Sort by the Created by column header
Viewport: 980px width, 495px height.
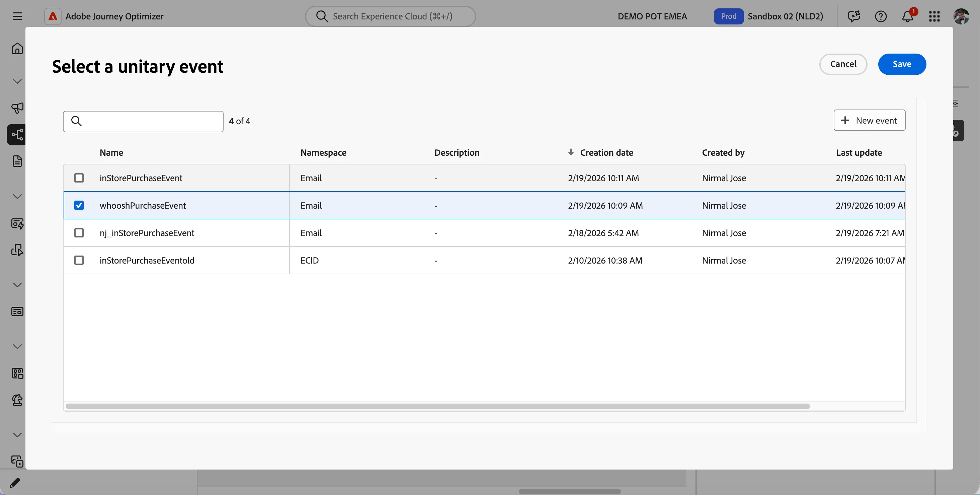[723, 152]
